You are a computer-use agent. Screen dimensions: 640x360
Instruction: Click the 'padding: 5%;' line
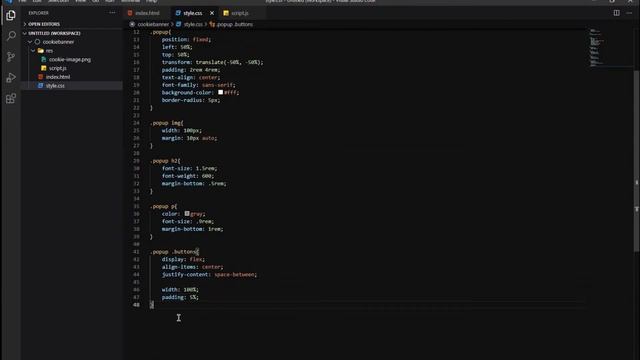coord(180,298)
